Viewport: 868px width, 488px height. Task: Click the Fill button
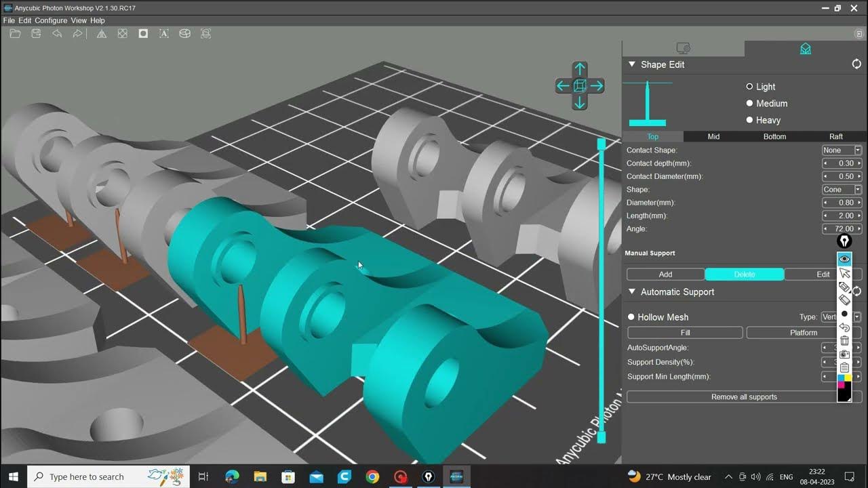[x=685, y=333]
